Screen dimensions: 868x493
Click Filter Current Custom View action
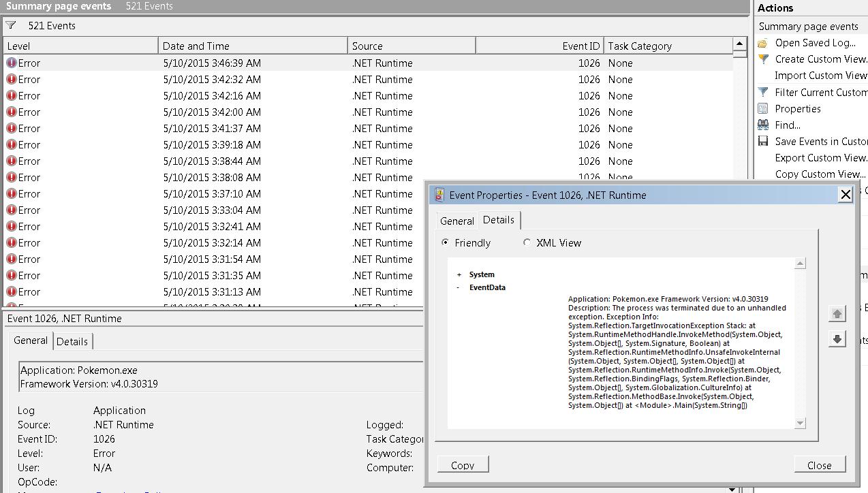[x=821, y=92]
